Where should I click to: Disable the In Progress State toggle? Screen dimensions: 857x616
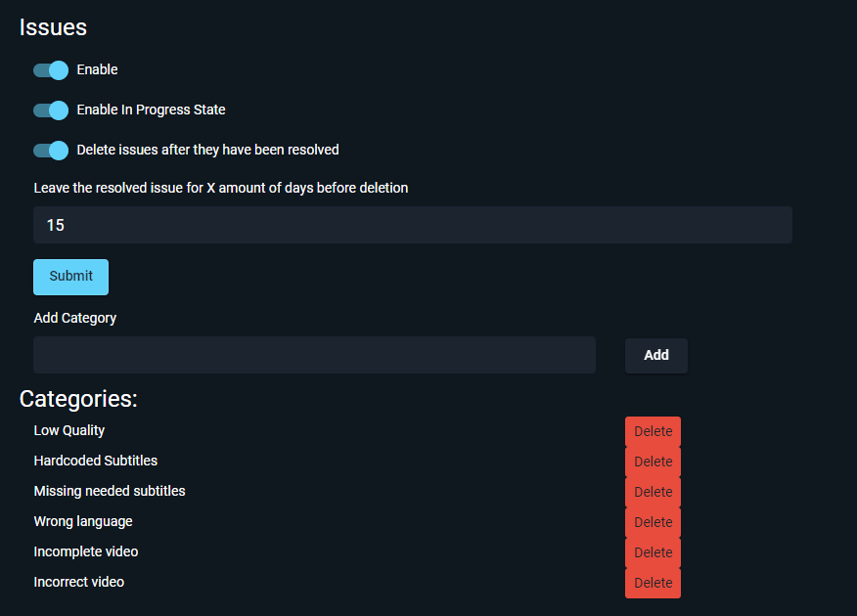[50, 110]
